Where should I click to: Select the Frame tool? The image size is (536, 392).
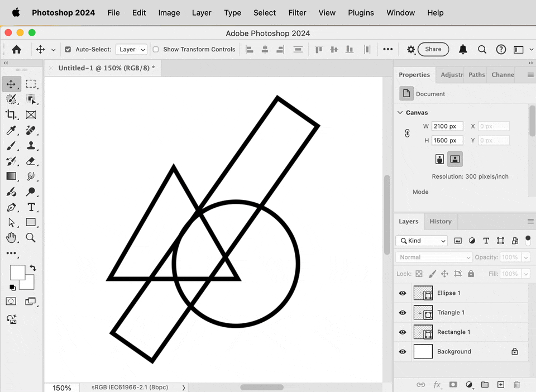pyautogui.click(x=31, y=115)
